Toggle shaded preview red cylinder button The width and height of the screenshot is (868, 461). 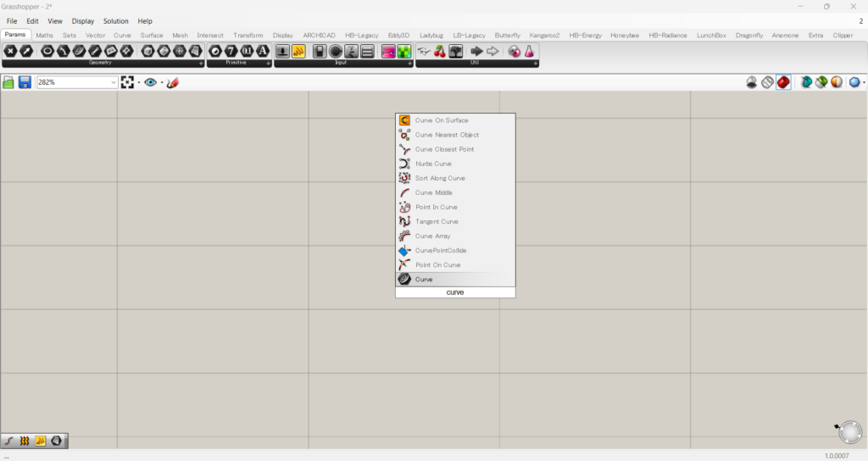click(783, 82)
